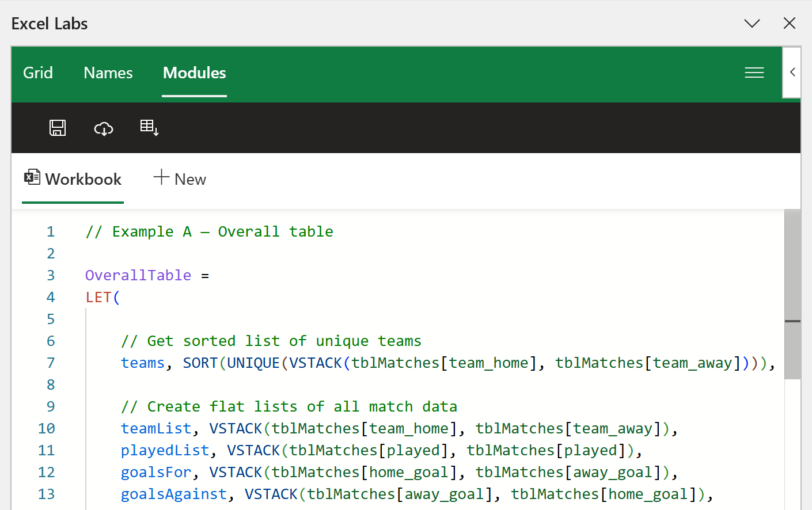Expand the Excel Labs pane options chevron
This screenshot has height=510, width=812.
pyautogui.click(x=752, y=23)
